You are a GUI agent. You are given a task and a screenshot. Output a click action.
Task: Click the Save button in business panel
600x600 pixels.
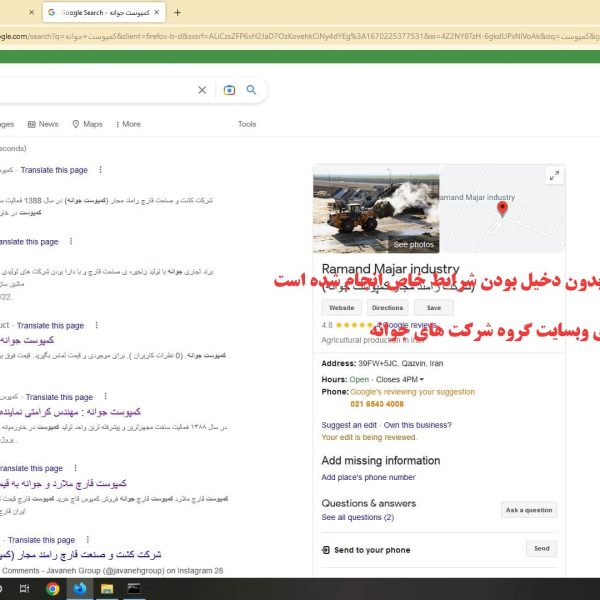coord(433,308)
